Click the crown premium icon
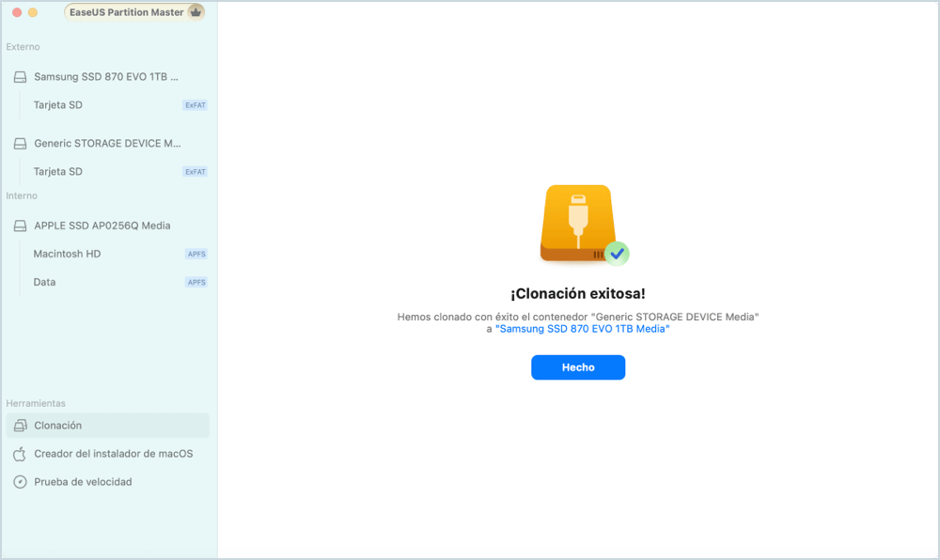 click(x=196, y=12)
